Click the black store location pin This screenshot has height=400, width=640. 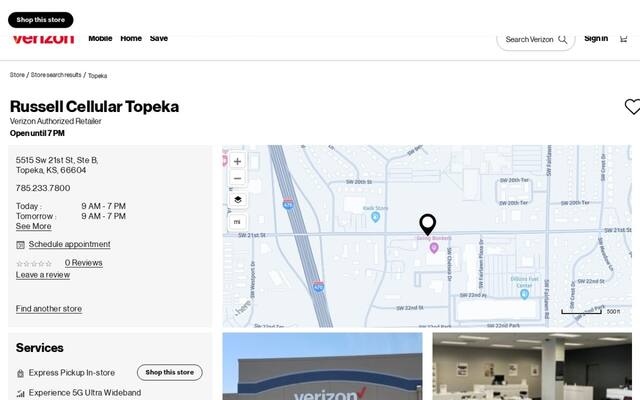[427, 224]
